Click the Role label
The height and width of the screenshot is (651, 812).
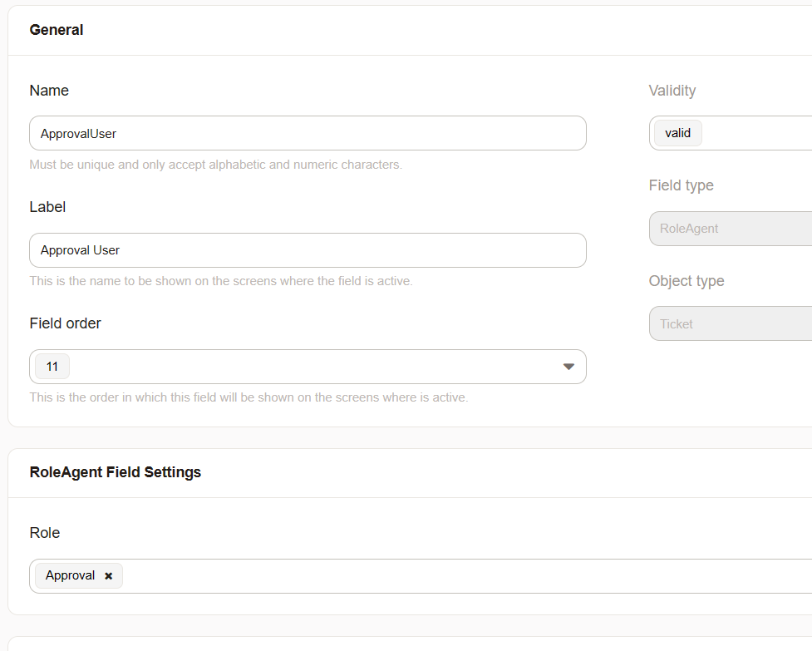[x=45, y=533]
